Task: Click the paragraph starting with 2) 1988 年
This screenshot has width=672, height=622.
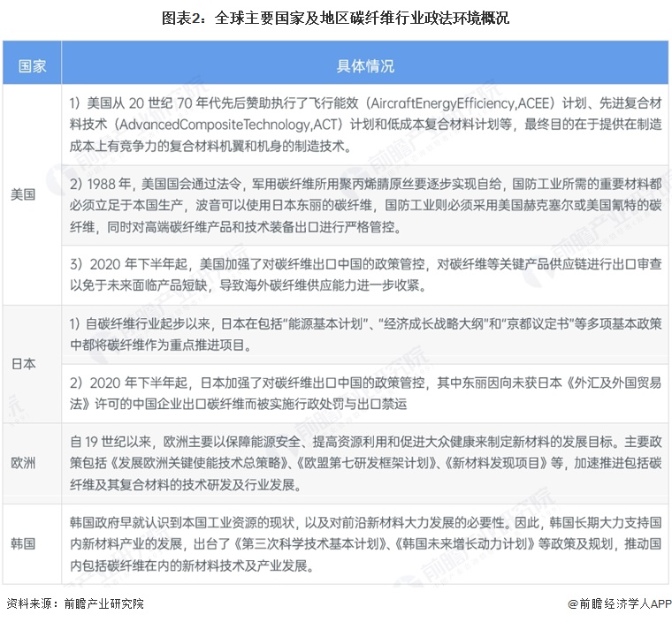Action: [x=365, y=205]
